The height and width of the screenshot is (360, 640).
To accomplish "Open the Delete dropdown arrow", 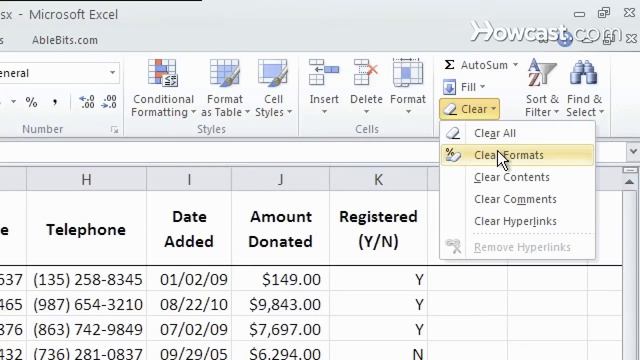I will coord(366,112).
